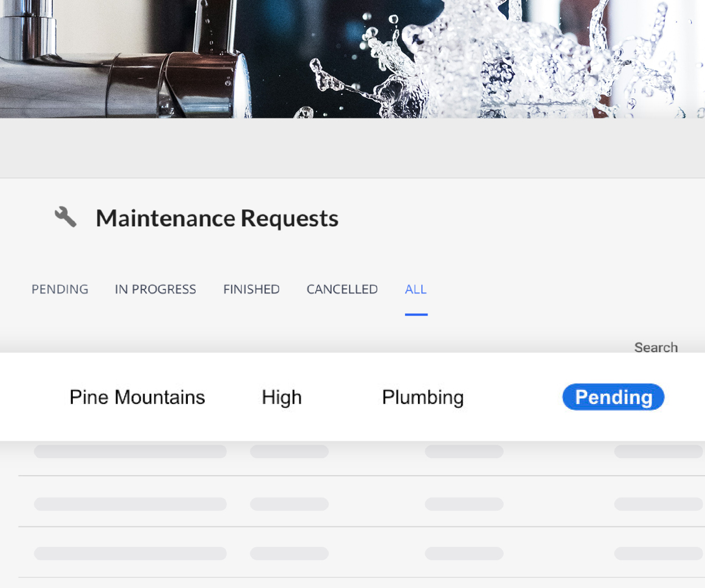Viewport: 705px width, 588px height.
Task: Select the ALL tab
Action: click(416, 289)
